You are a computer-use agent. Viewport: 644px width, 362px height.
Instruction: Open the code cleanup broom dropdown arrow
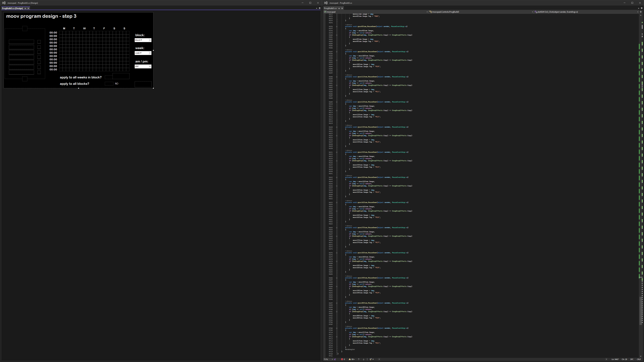tap(373, 359)
